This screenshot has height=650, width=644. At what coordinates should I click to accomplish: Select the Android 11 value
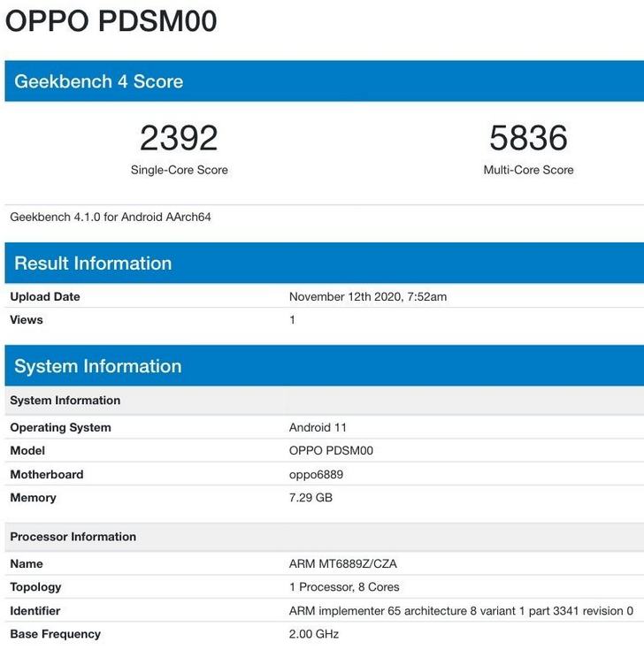click(318, 427)
